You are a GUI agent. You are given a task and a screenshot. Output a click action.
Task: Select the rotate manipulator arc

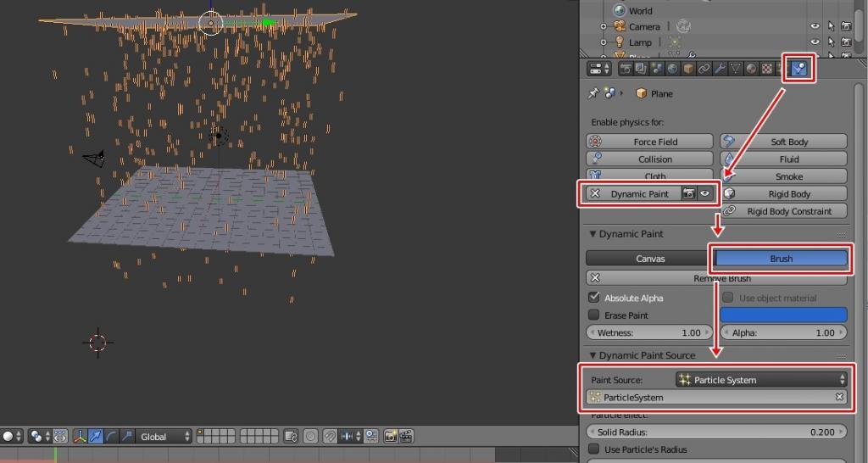111,437
